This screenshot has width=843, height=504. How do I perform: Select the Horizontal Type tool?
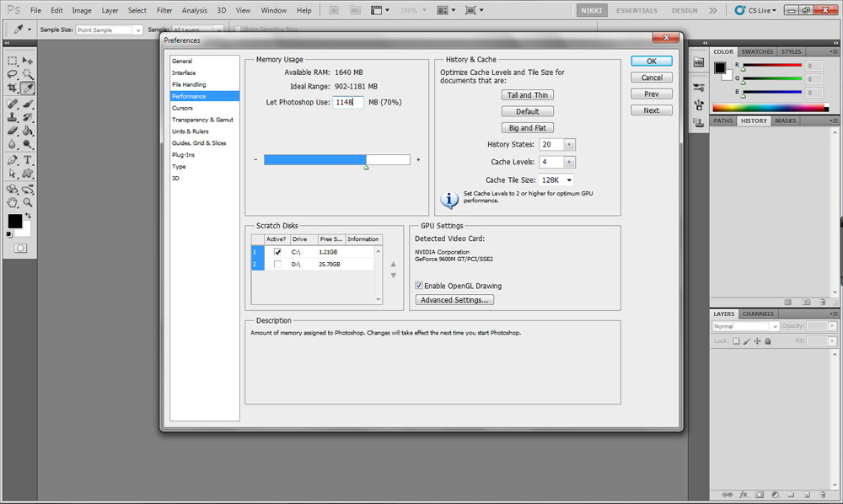(x=28, y=160)
